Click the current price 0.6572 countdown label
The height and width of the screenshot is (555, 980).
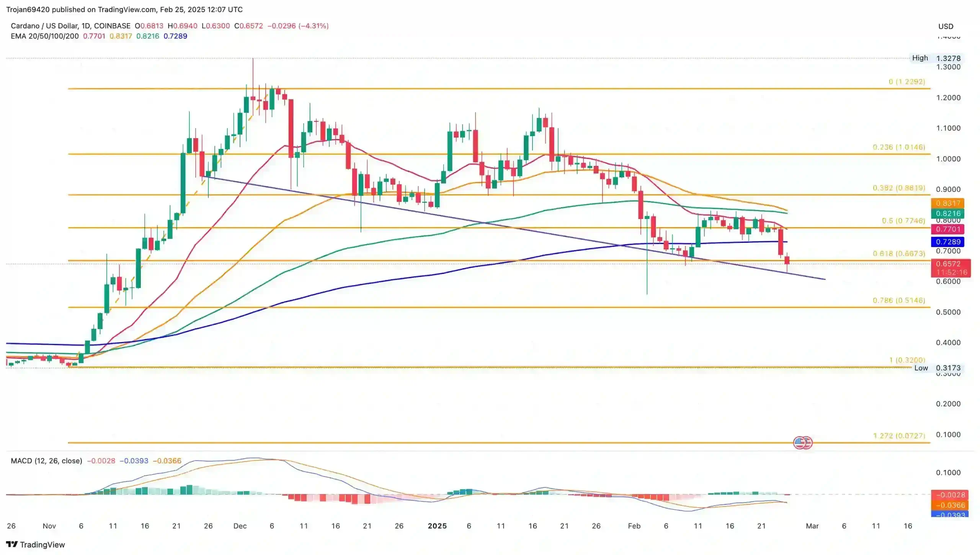pos(951,268)
